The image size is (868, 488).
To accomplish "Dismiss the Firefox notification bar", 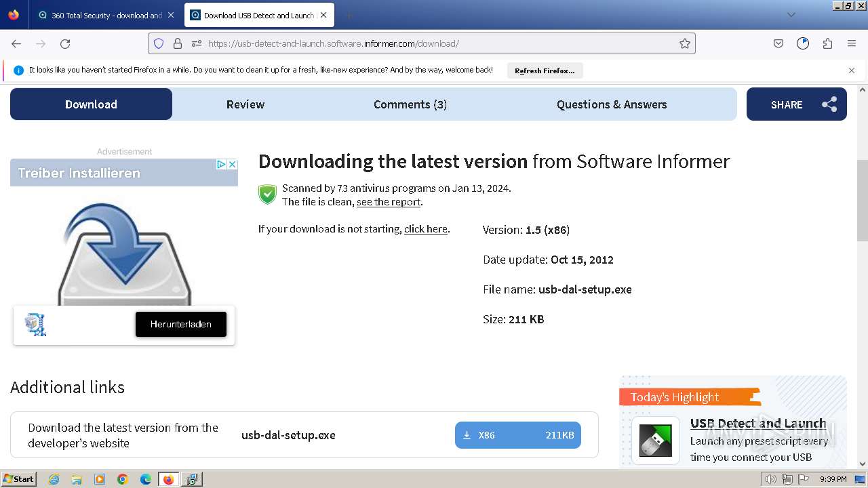I will click(852, 70).
